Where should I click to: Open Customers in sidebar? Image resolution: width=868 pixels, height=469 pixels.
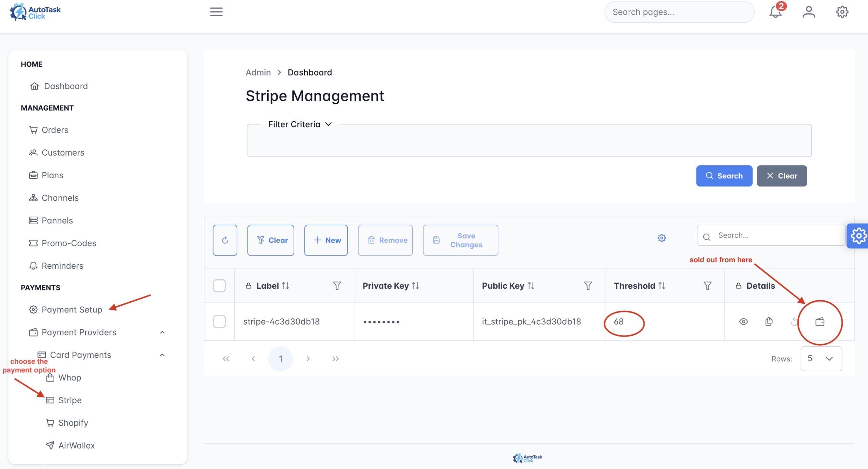pyautogui.click(x=57, y=152)
